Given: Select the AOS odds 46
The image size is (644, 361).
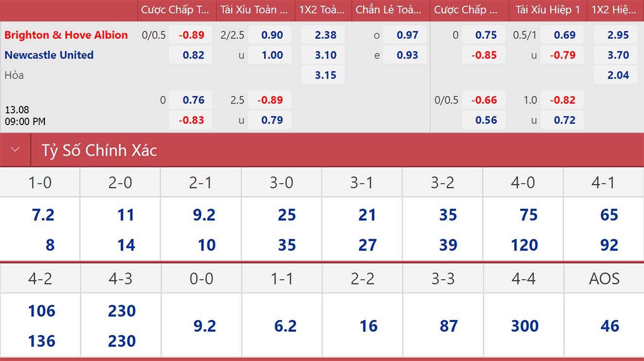Looking at the screenshot, I should [610, 326].
